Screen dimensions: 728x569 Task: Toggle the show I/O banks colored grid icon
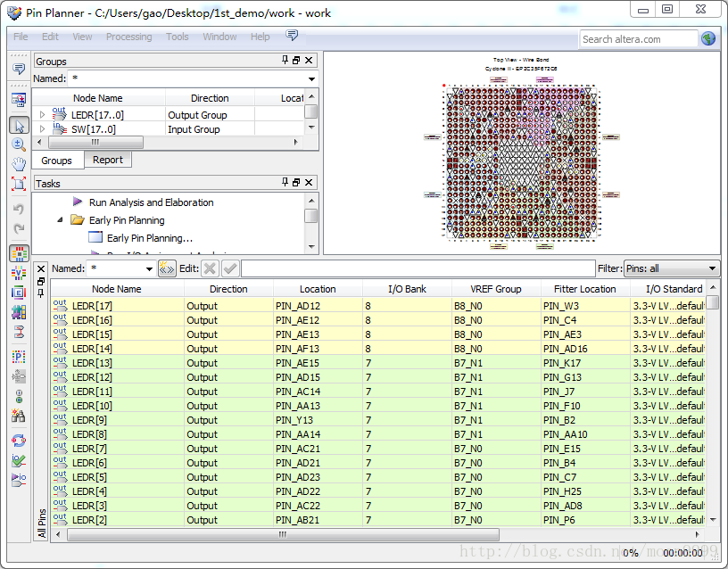click(19, 254)
